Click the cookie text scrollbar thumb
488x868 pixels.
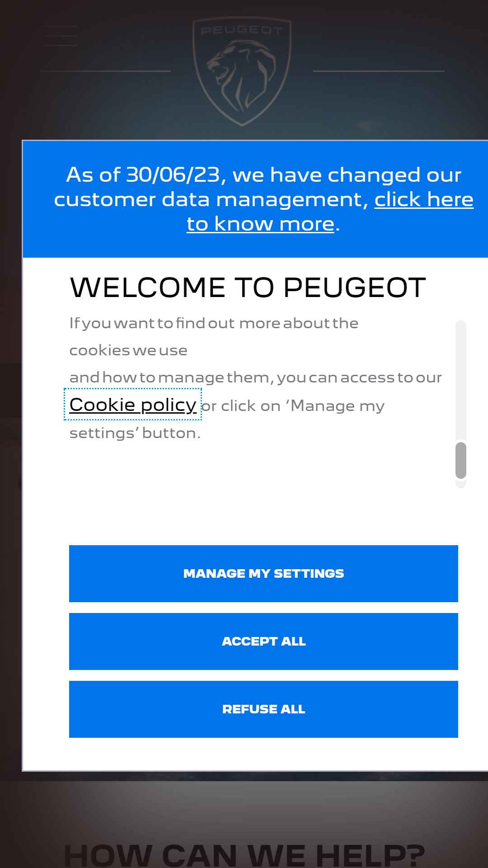461,460
